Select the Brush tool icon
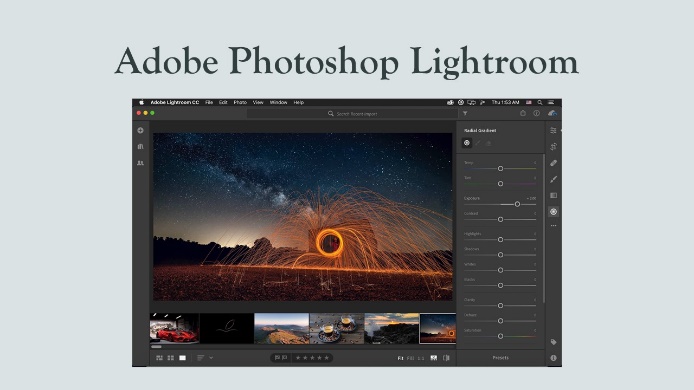The image size is (694, 390). coord(553,179)
